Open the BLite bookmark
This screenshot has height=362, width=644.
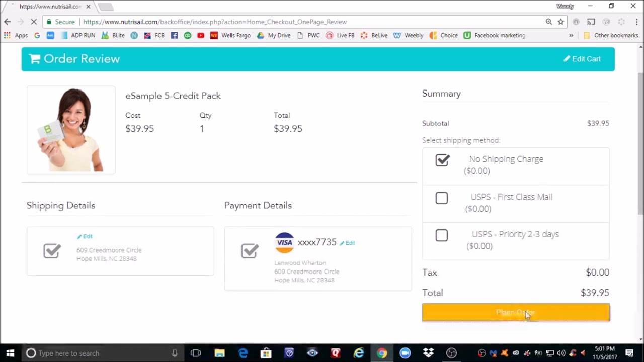pos(113,35)
